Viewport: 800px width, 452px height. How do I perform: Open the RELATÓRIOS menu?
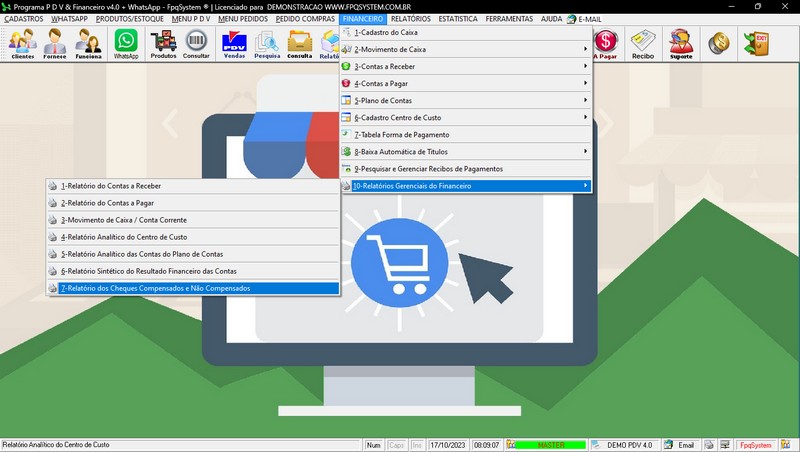coord(411,19)
